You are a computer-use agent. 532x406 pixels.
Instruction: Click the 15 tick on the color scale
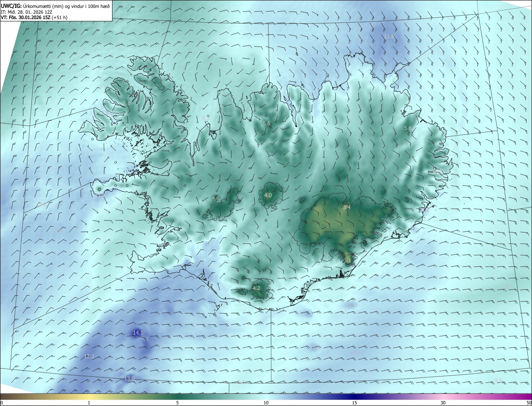tap(355, 403)
